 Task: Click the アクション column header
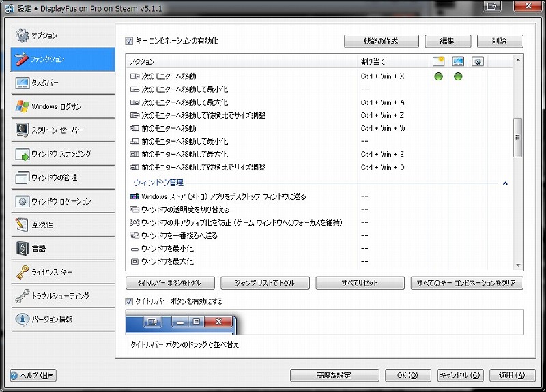(242, 61)
